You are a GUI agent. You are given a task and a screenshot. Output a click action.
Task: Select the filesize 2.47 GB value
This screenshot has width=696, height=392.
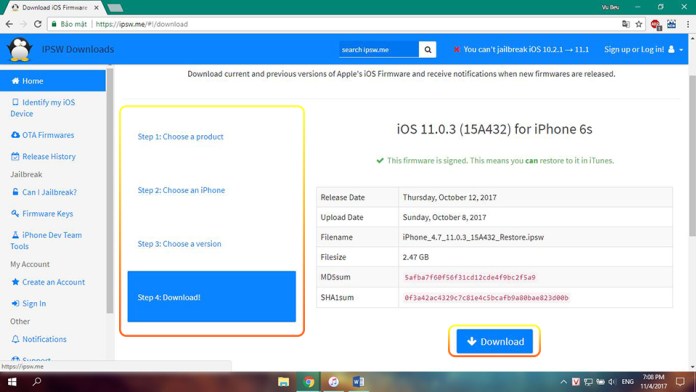click(x=415, y=257)
